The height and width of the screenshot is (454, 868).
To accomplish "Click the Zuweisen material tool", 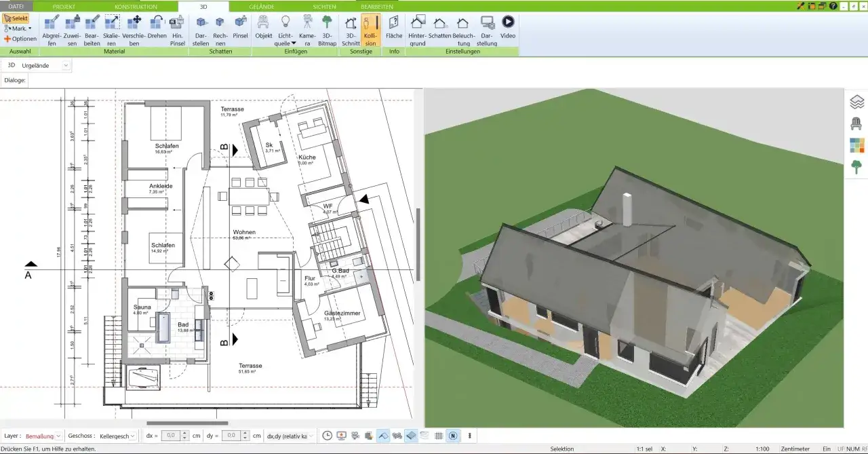I will (73, 30).
